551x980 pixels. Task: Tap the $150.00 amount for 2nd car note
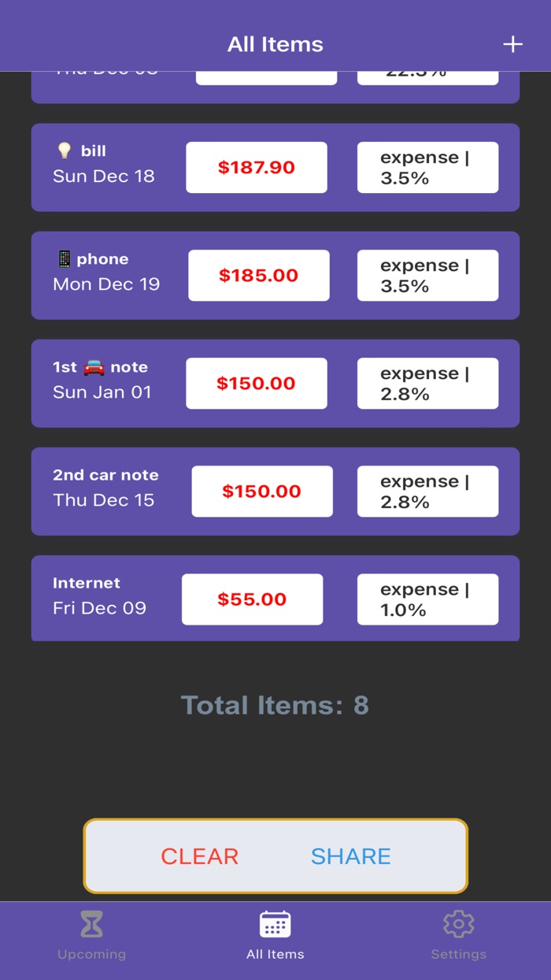(x=262, y=492)
